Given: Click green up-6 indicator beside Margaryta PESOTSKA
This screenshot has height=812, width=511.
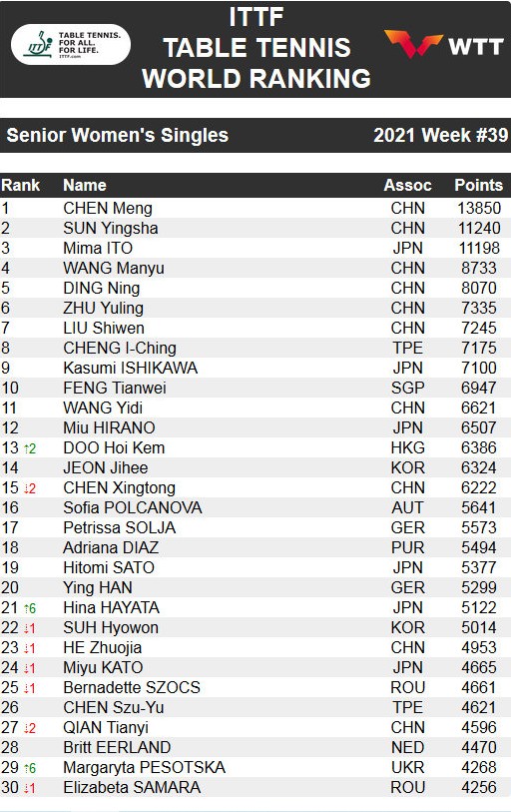Looking at the screenshot, I should 30,768.
